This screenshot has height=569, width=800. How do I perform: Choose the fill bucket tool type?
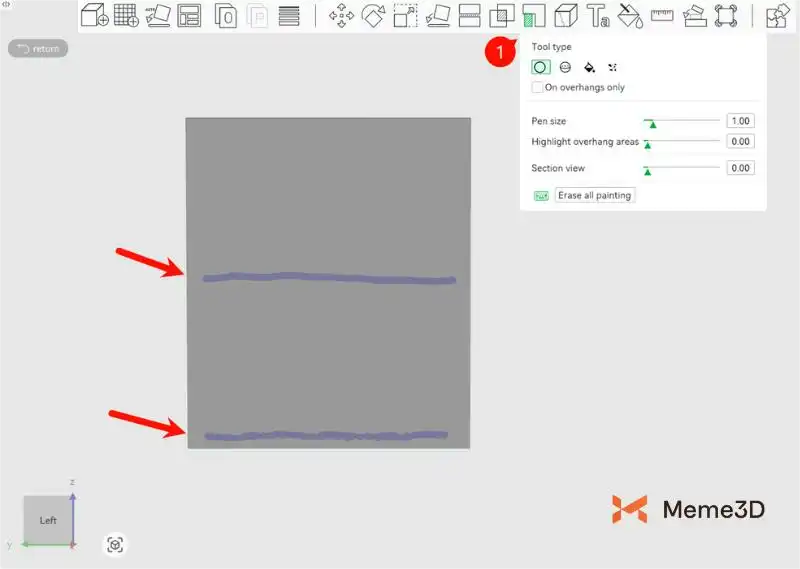(589, 67)
